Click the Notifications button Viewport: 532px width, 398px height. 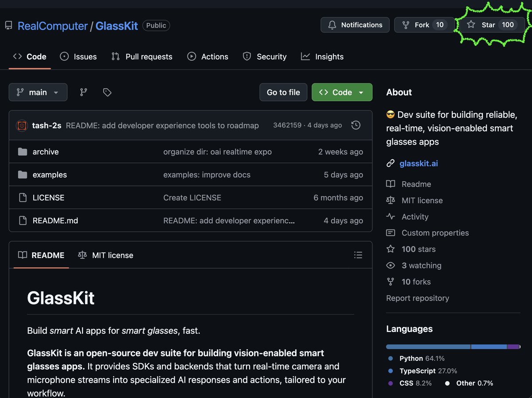355,25
